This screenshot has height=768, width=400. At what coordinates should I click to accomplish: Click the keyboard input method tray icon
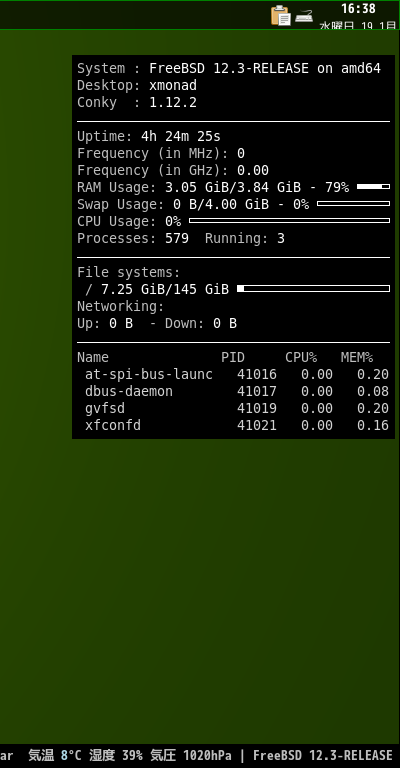(x=304, y=16)
